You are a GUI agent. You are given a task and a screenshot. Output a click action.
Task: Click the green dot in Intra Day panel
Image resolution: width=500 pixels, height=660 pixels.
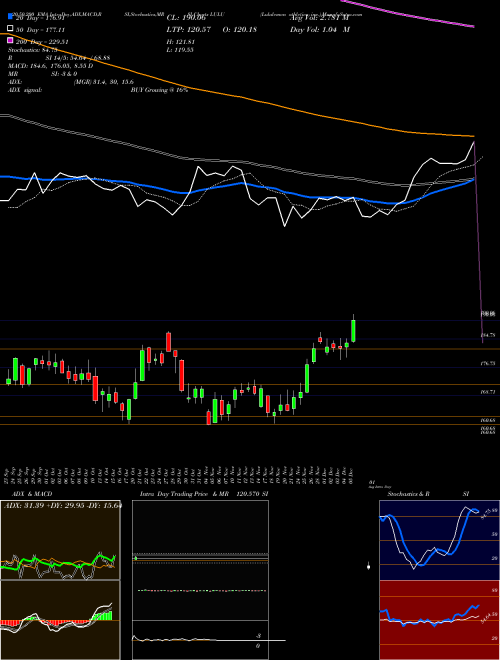136,558
